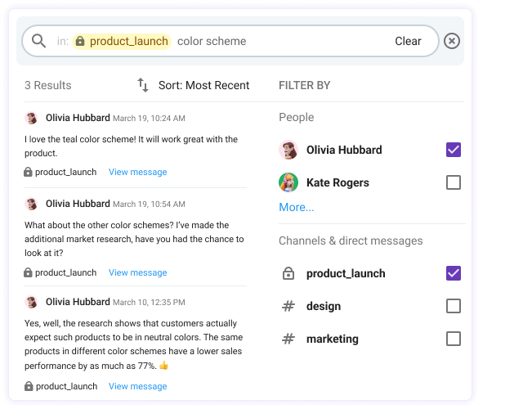Enable the marketing channel checkbox

pos(454,339)
